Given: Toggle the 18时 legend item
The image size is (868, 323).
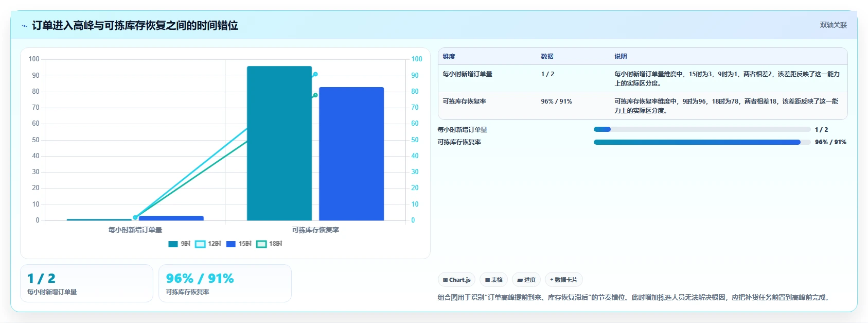Looking at the screenshot, I should pyautogui.click(x=269, y=244).
